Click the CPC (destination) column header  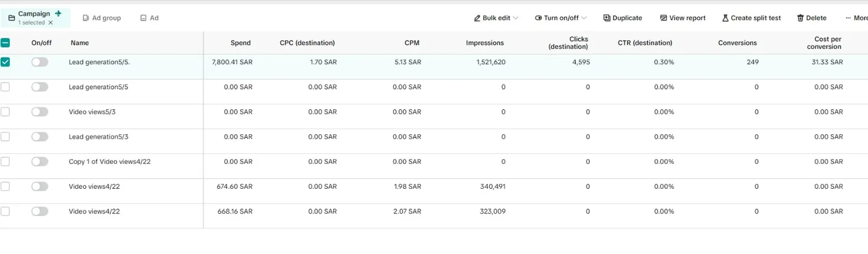[x=307, y=43]
